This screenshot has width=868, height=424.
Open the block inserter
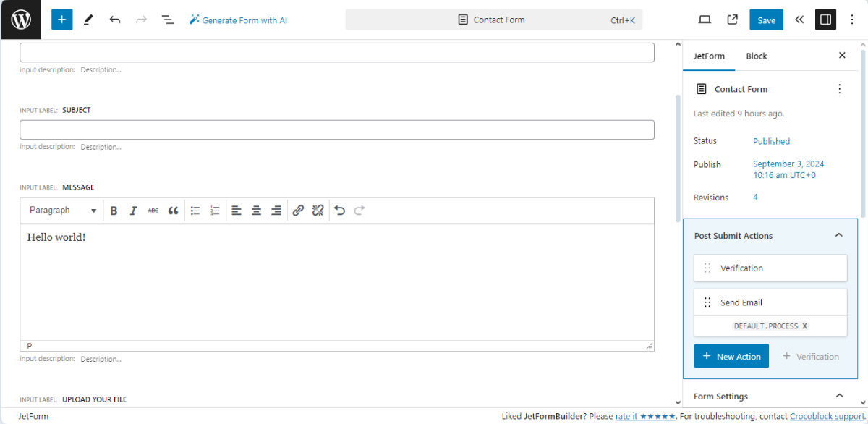pyautogui.click(x=61, y=20)
